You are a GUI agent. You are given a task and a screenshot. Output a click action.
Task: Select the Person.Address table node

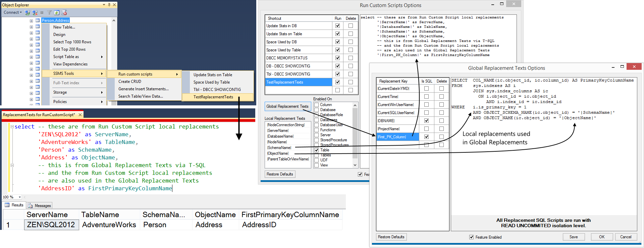tap(55, 20)
